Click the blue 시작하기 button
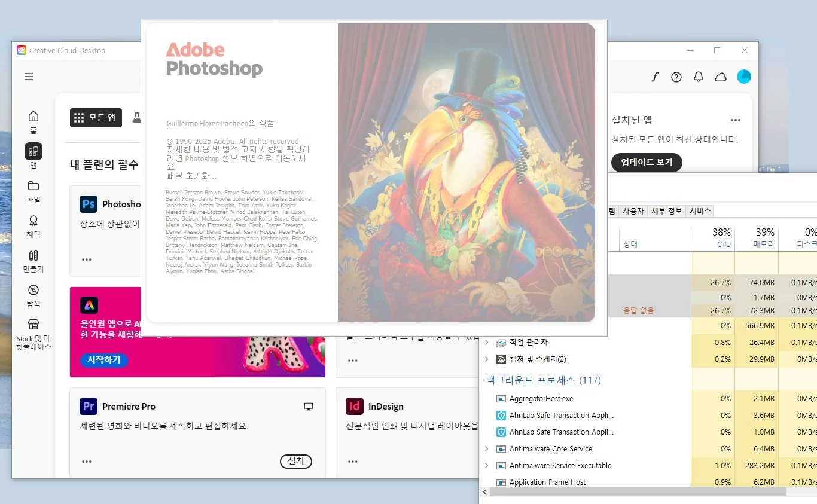 (103, 360)
